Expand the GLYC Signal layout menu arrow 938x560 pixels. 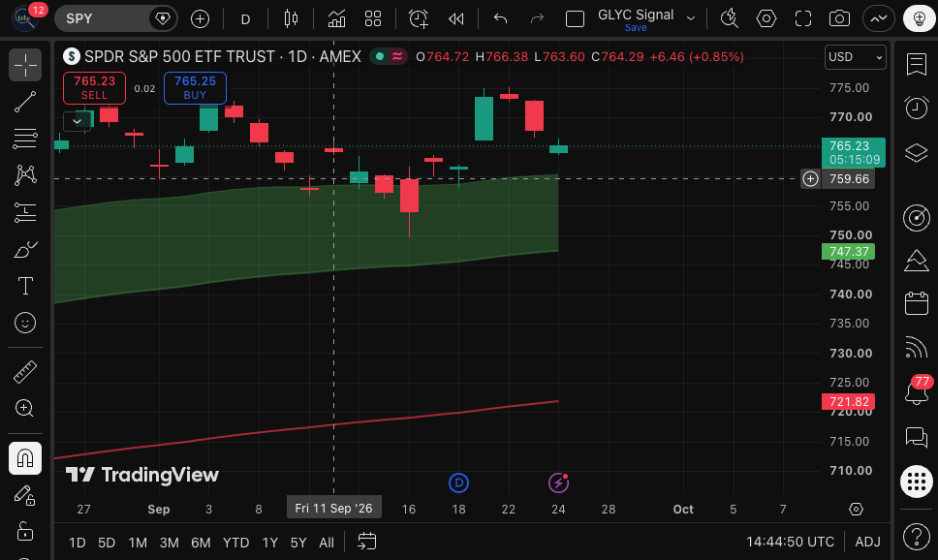click(x=691, y=18)
